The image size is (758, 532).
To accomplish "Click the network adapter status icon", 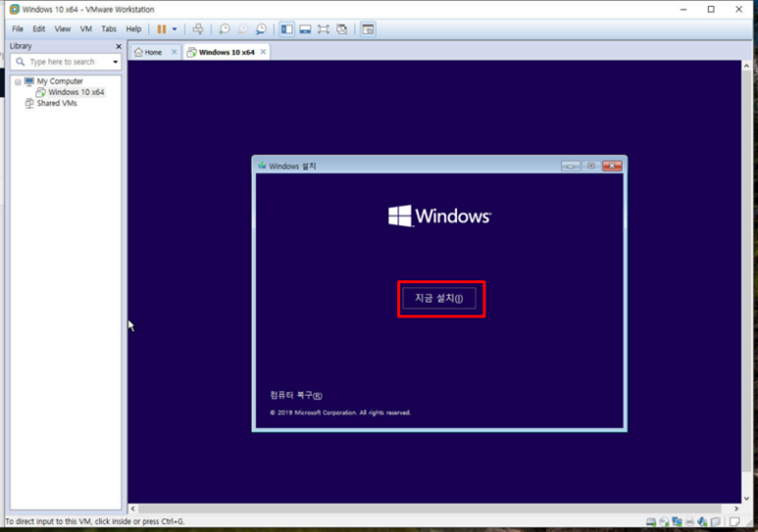I will [677, 522].
